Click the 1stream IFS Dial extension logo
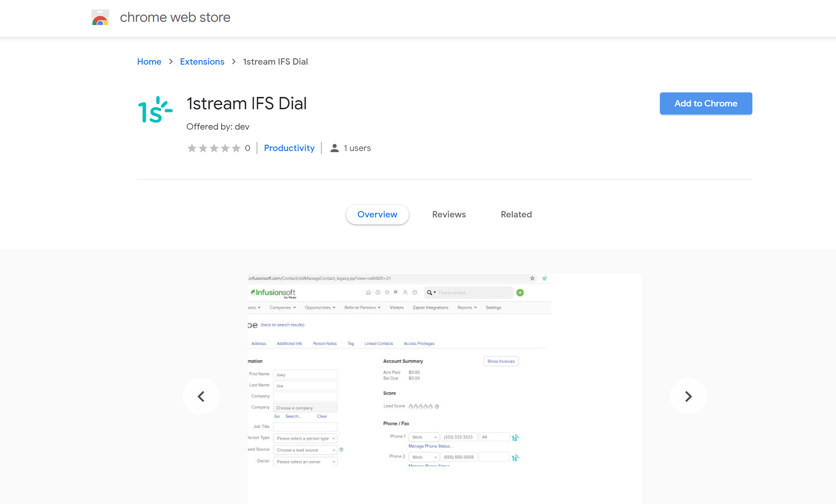The height and width of the screenshot is (504, 836). click(x=155, y=110)
